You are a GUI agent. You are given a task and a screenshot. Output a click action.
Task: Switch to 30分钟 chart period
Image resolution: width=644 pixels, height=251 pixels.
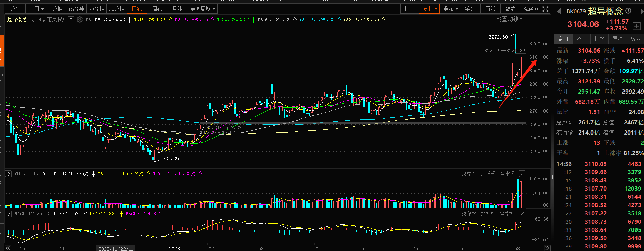[x=96, y=9]
